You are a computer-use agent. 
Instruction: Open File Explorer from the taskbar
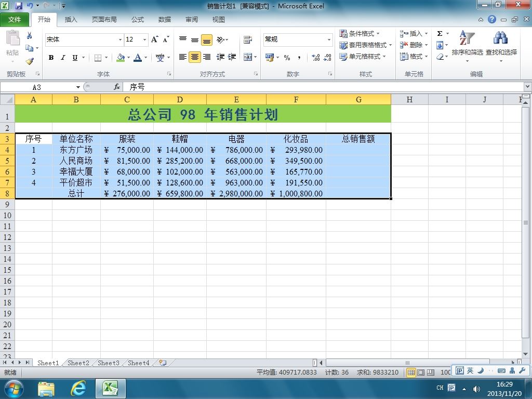click(x=46, y=389)
